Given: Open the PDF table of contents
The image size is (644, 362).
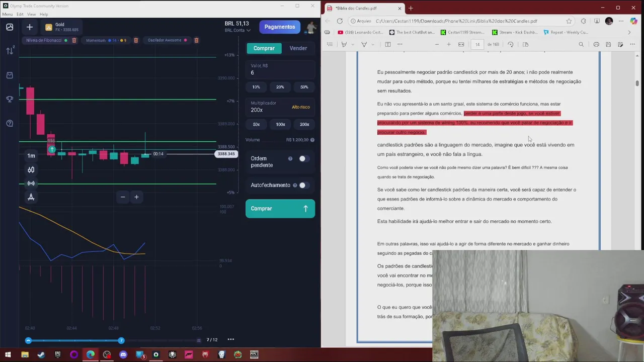Looking at the screenshot, I should point(330,44).
